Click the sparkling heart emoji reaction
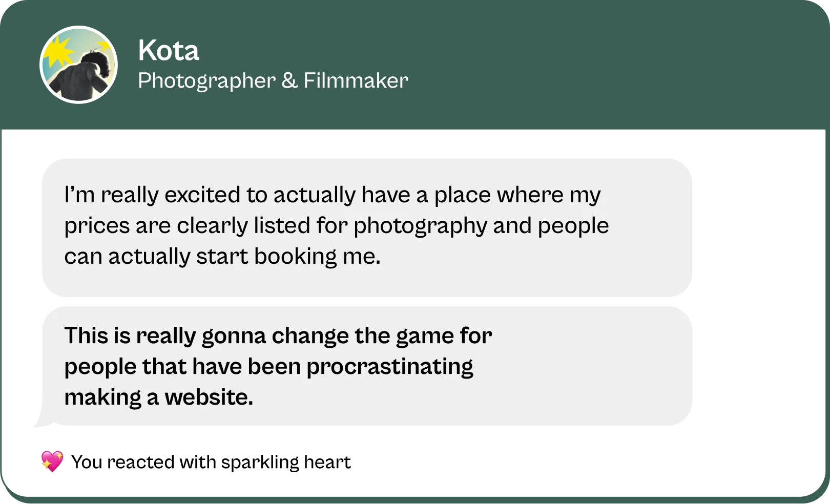 (x=52, y=461)
